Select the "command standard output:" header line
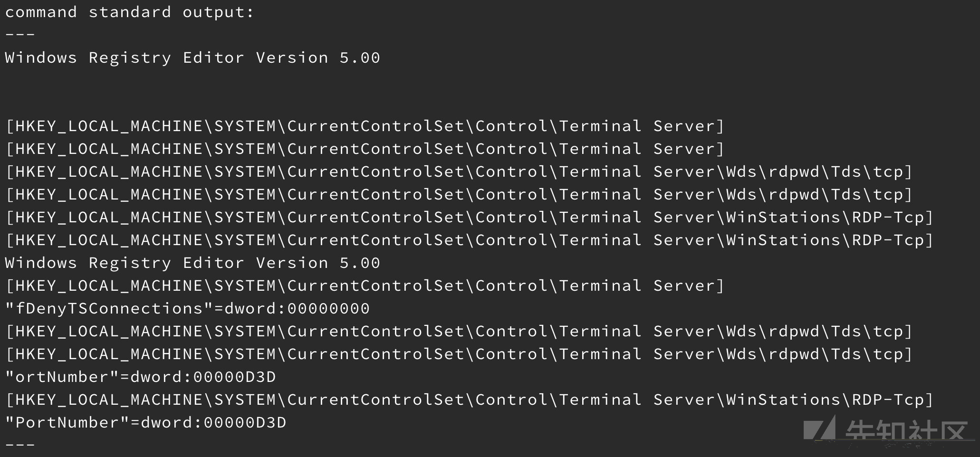980x457 pixels. coord(129,12)
